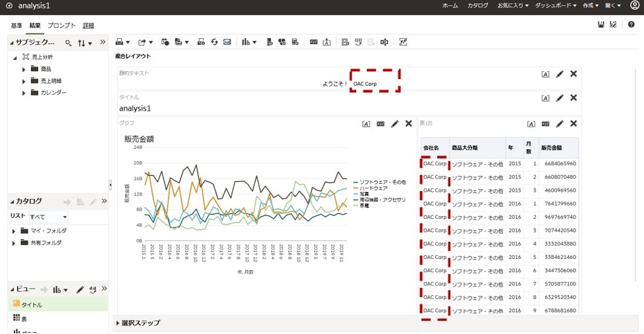
Task: Switch to the プロンプト tab
Action: coord(62,26)
